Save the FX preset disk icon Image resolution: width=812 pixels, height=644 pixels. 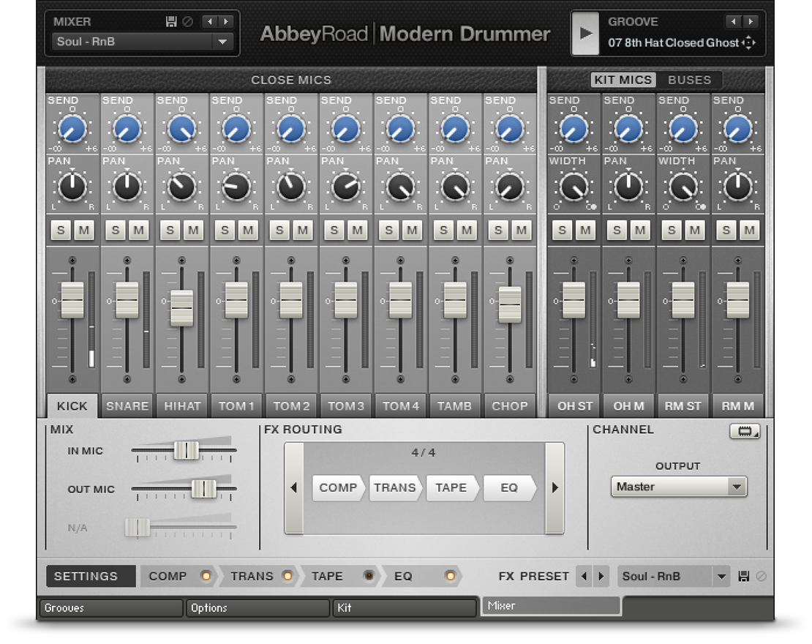point(744,576)
